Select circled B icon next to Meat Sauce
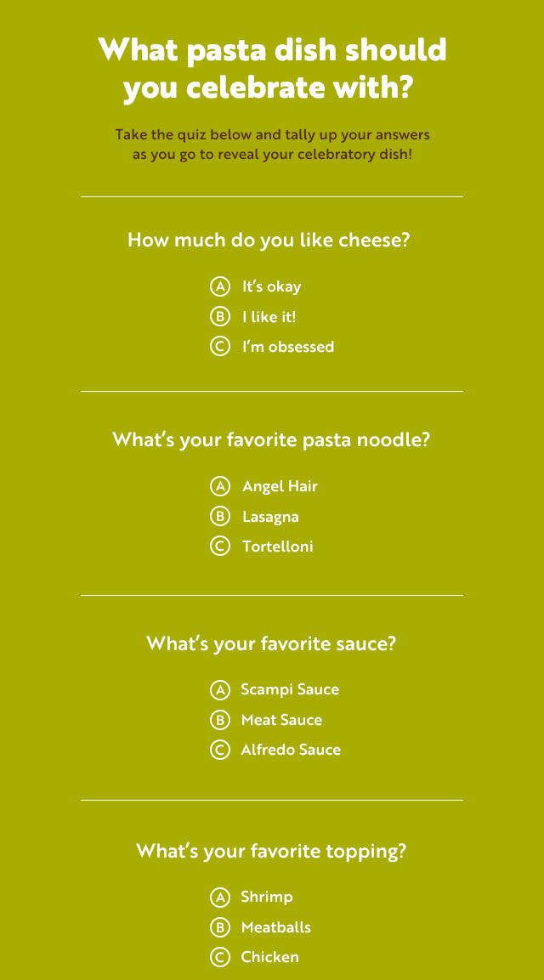The width and height of the screenshot is (544, 980). (x=220, y=720)
